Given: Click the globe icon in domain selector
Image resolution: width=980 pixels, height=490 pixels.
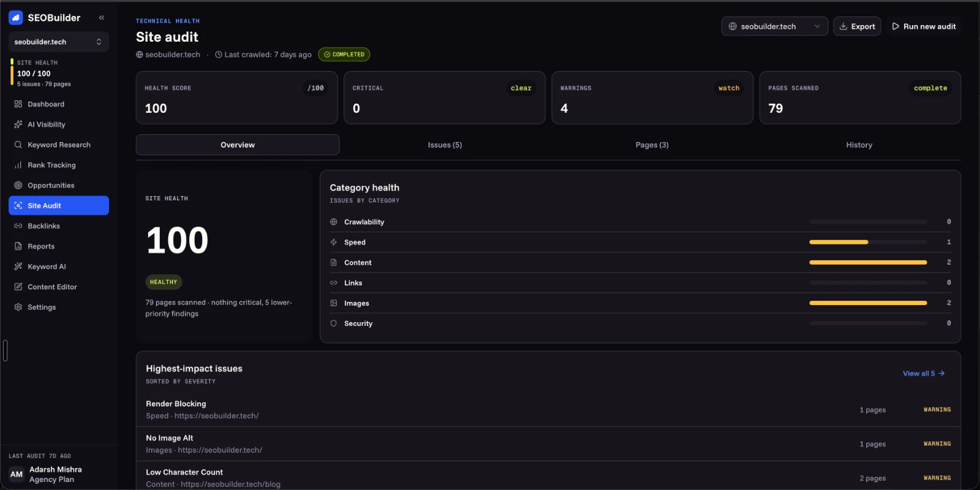Looking at the screenshot, I should [x=733, y=26].
